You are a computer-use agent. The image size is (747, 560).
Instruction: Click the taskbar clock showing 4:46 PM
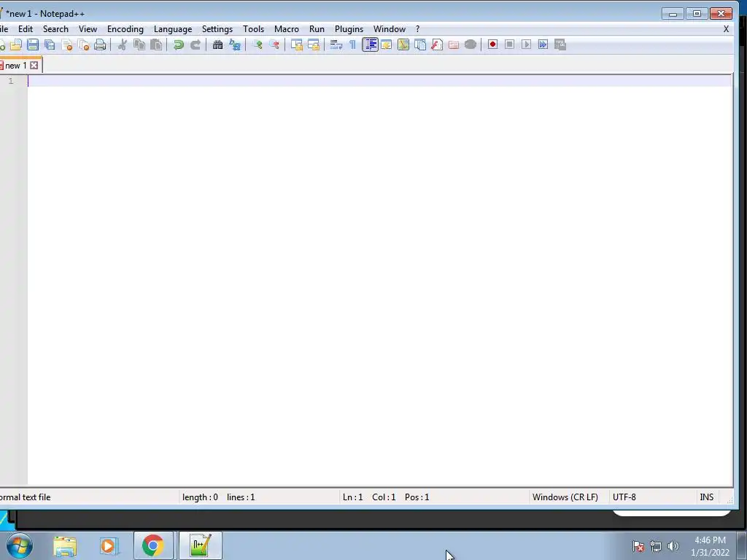click(x=710, y=546)
